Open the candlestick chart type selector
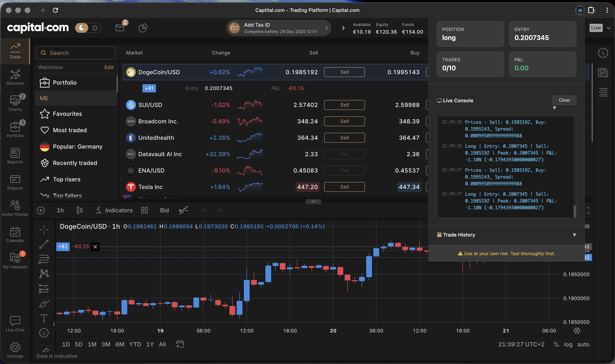615x364 pixels. coord(79,210)
